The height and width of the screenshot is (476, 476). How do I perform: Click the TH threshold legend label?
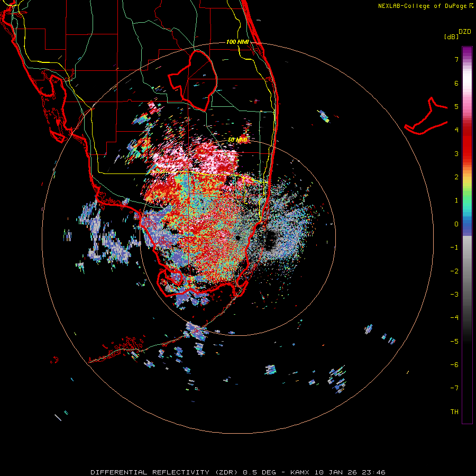tap(454, 412)
